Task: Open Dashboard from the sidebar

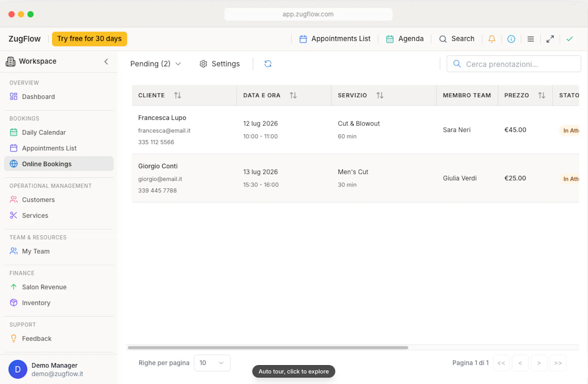Action: (x=59, y=96)
